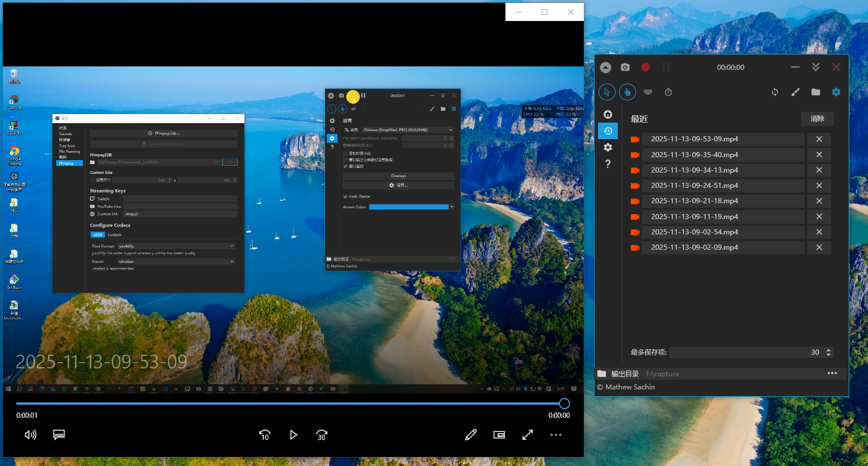Start recording with the red record button
Screen dimensions: 868x466
[646, 67]
